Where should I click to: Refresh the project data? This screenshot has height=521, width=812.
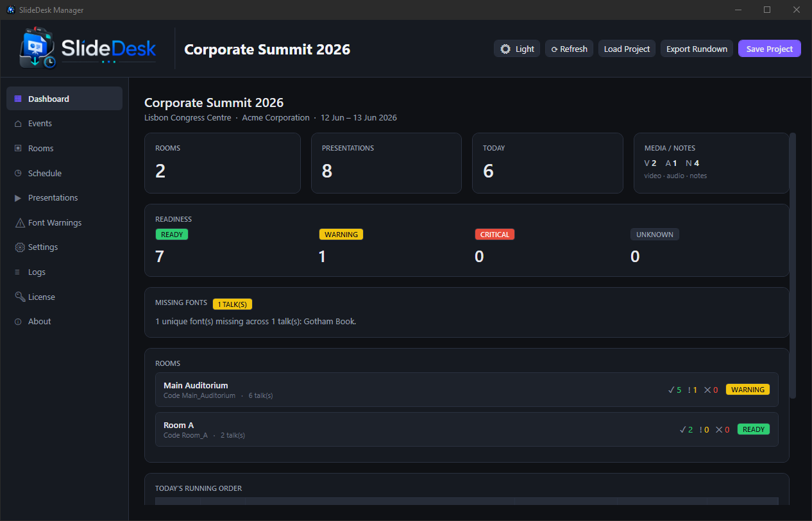tap(569, 49)
